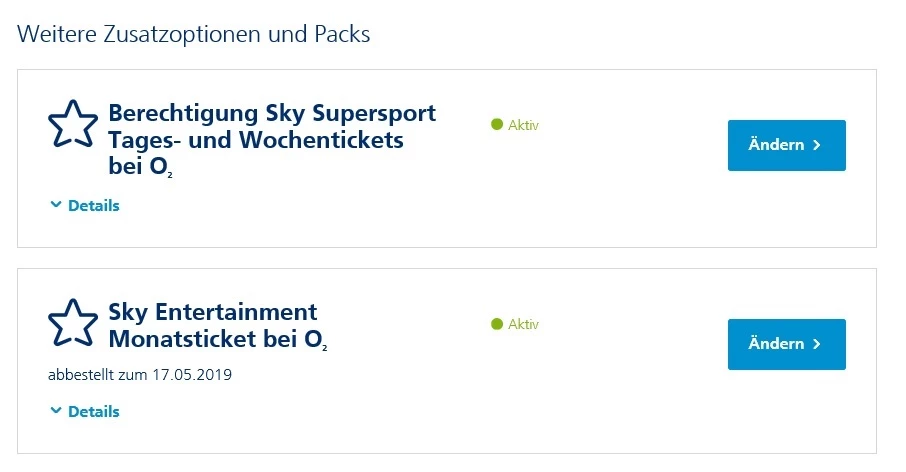This screenshot has height=472, width=906.
Task: Click the star icon beside Sky Supersport
Action: (x=73, y=124)
